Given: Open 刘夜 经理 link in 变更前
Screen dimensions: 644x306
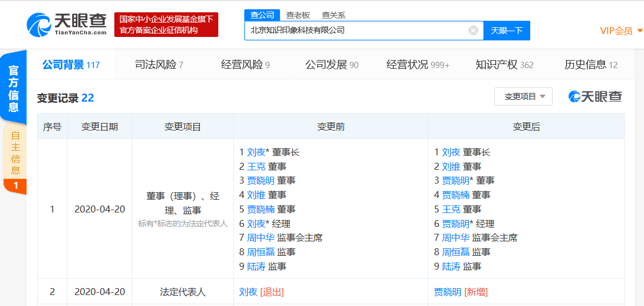Looking at the screenshot, I should pyautogui.click(x=255, y=223).
